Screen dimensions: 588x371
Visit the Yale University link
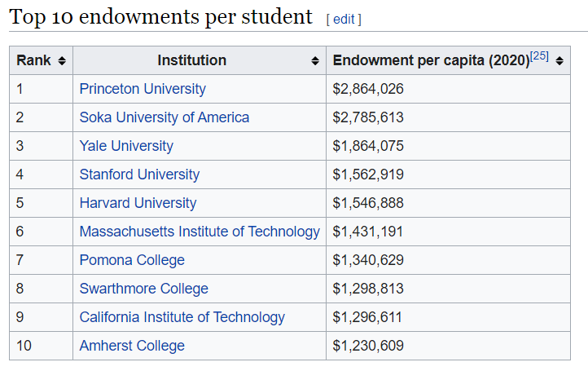[x=126, y=146]
